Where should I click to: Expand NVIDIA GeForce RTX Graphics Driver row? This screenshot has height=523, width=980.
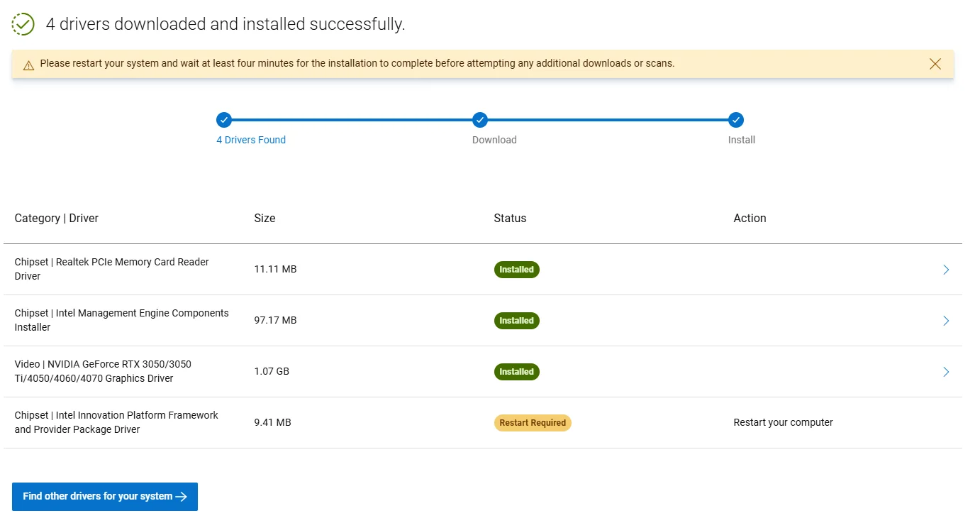coord(946,372)
